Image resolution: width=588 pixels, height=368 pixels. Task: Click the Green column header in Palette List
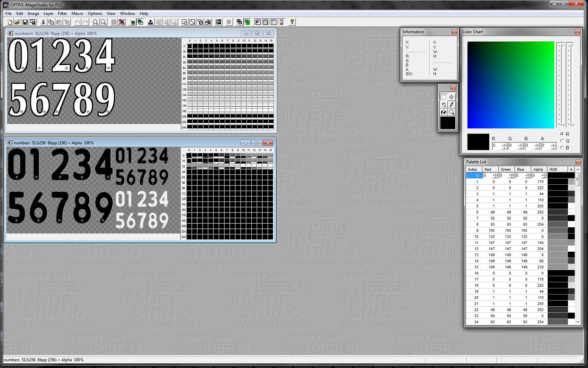(507, 169)
